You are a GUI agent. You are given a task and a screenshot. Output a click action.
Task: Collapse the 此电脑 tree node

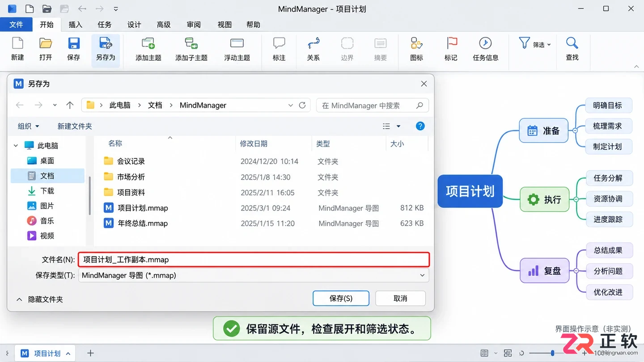coord(16,146)
